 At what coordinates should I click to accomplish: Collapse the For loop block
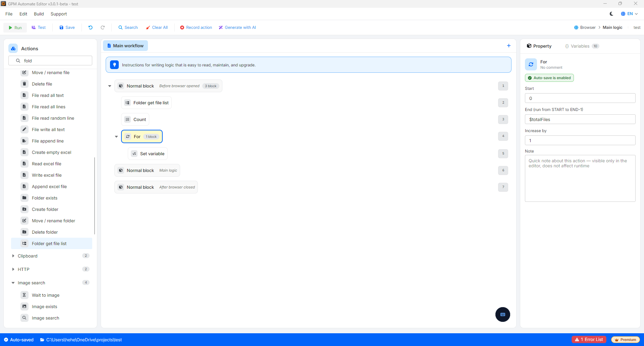click(116, 136)
